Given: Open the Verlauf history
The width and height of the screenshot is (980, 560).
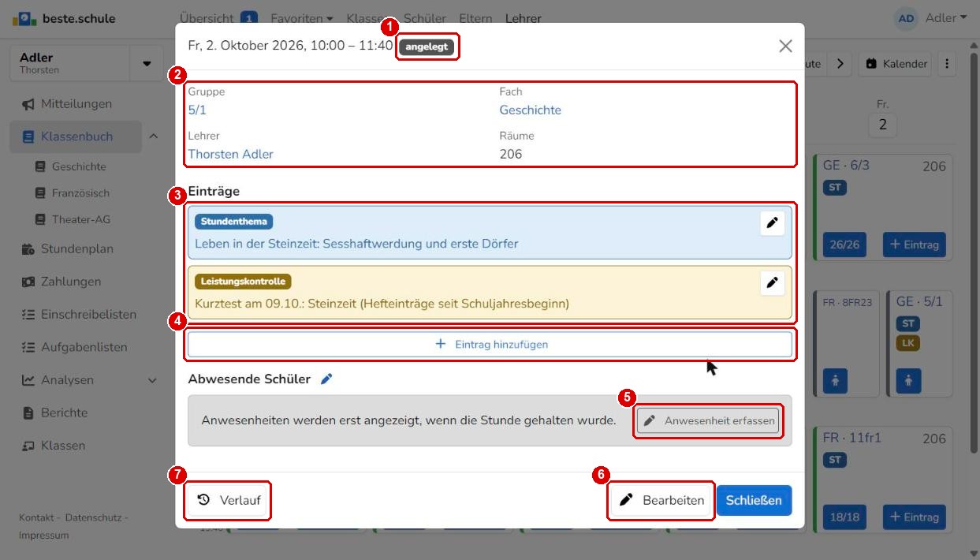Looking at the screenshot, I should [x=228, y=500].
